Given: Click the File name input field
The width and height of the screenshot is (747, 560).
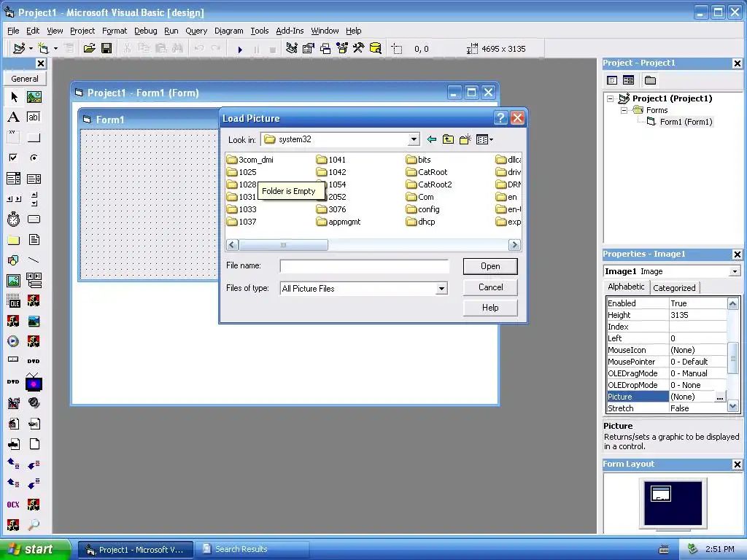Looking at the screenshot, I should tap(364, 266).
